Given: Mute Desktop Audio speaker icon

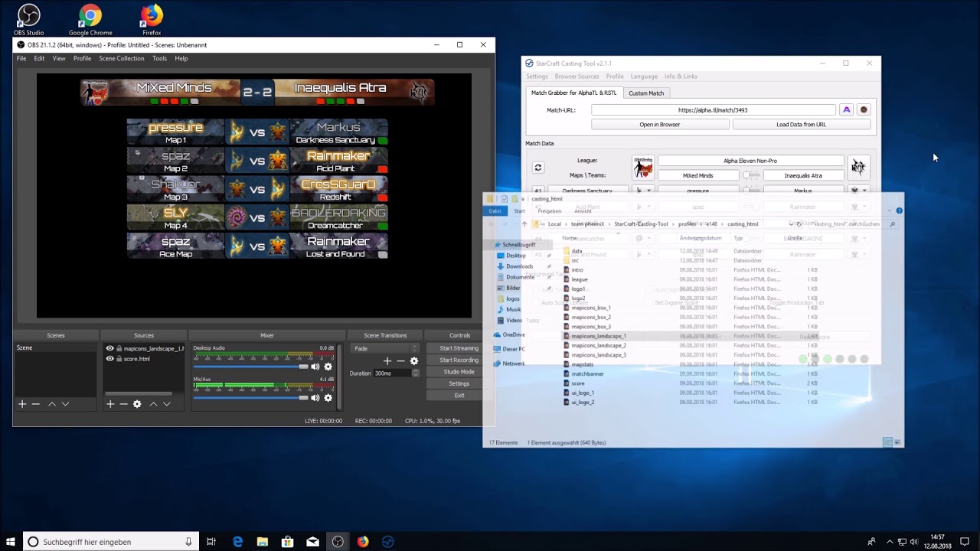Looking at the screenshot, I should coord(315,367).
